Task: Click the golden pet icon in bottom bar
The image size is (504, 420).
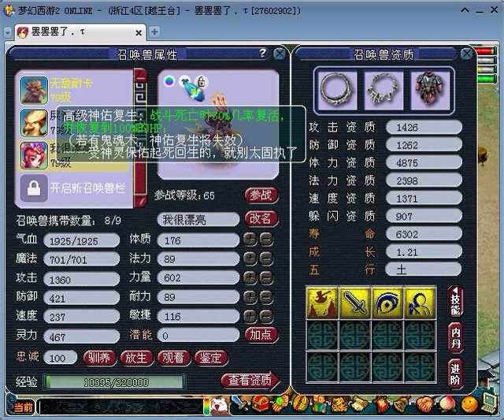Action: pos(339,404)
